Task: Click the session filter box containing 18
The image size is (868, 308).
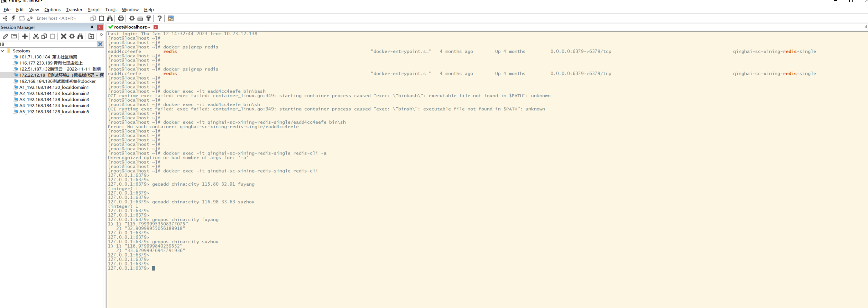Action: tap(48, 44)
